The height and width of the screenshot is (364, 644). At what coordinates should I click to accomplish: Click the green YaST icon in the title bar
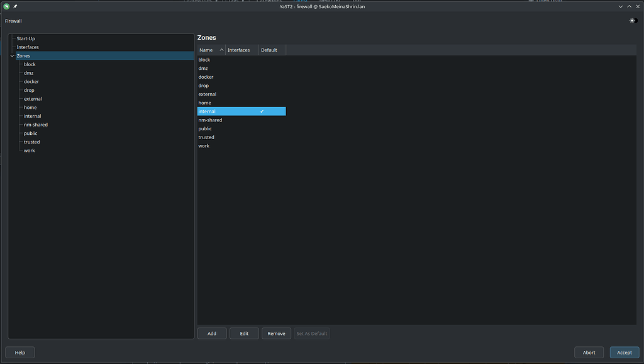(5, 5)
